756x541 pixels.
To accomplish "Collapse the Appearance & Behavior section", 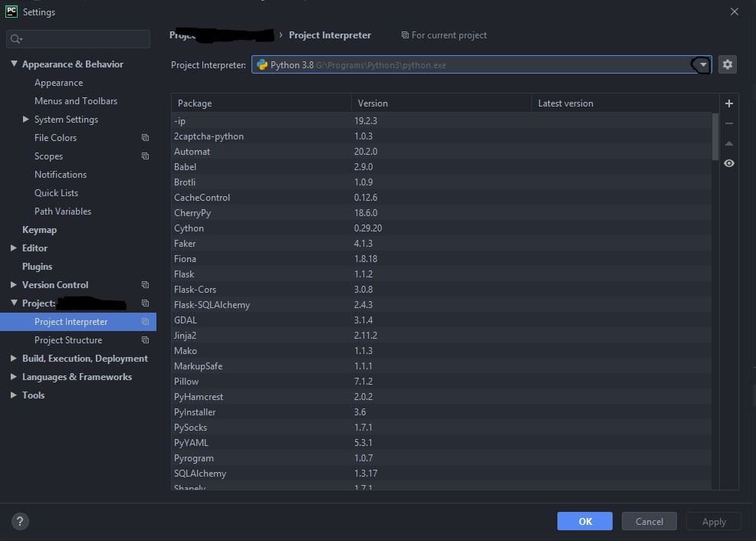I will 14,64.
